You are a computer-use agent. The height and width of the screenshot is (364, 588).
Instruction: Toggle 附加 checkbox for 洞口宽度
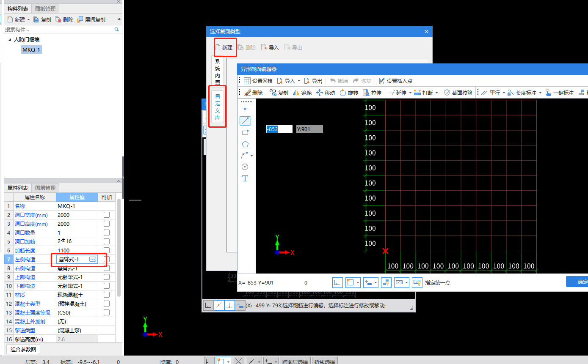point(107,215)
